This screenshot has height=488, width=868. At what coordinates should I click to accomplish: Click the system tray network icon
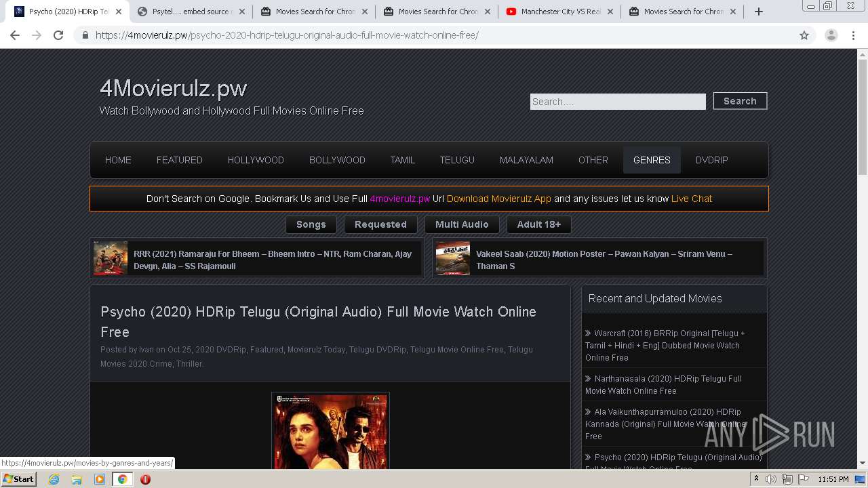coord(787,479)
